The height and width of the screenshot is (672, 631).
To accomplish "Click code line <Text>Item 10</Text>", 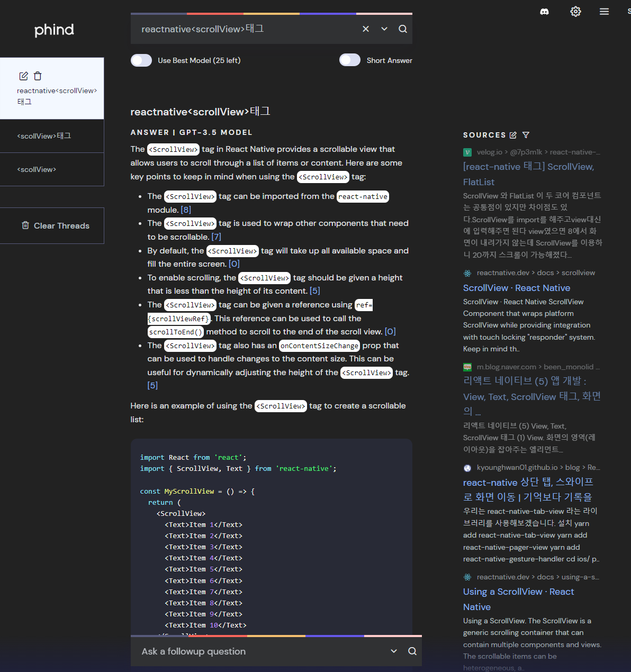I will 205,625.
